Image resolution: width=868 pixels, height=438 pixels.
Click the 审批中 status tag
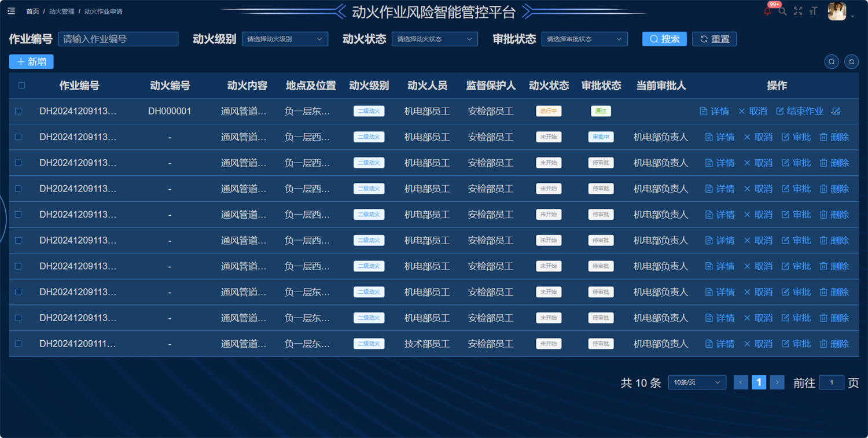point(601,137)
